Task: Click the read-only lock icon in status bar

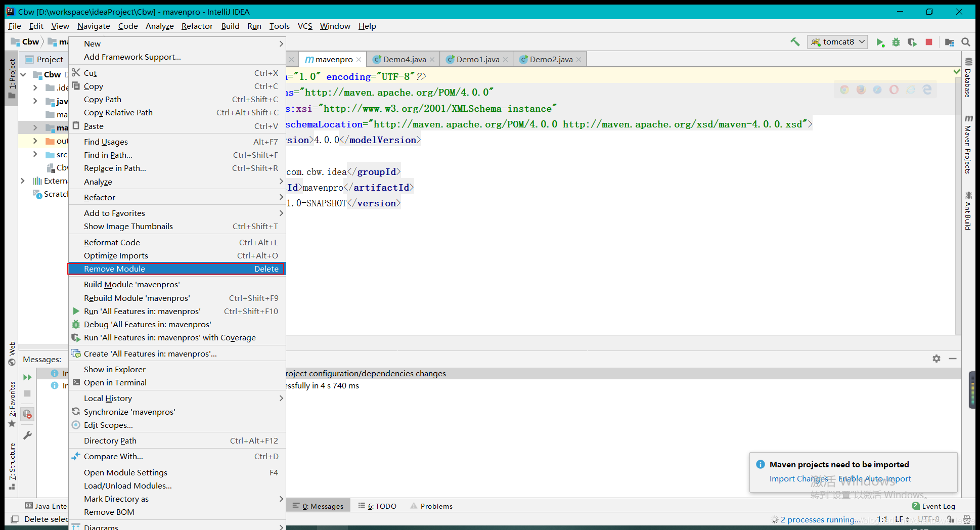Action: click(x=951, y=519)
